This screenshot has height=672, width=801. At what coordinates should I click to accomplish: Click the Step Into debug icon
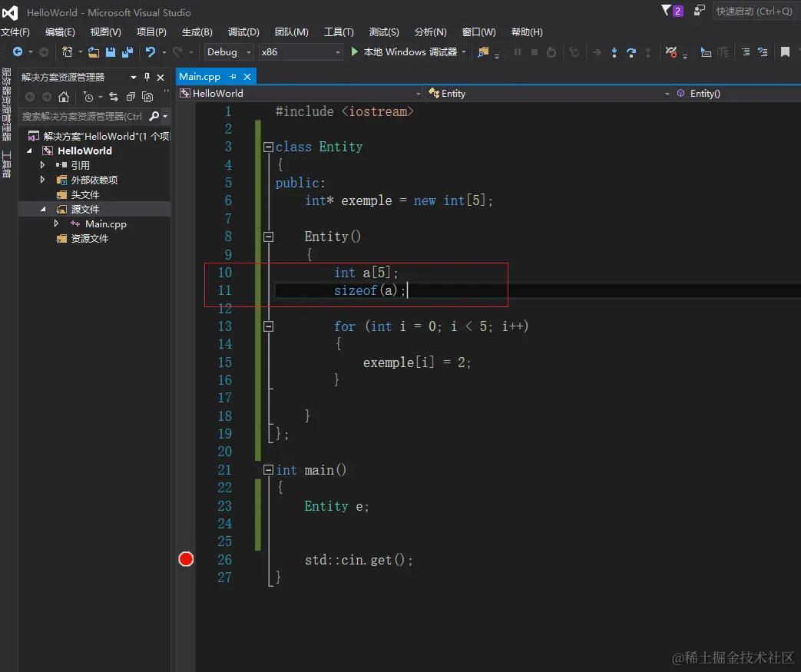coord(614,52)
